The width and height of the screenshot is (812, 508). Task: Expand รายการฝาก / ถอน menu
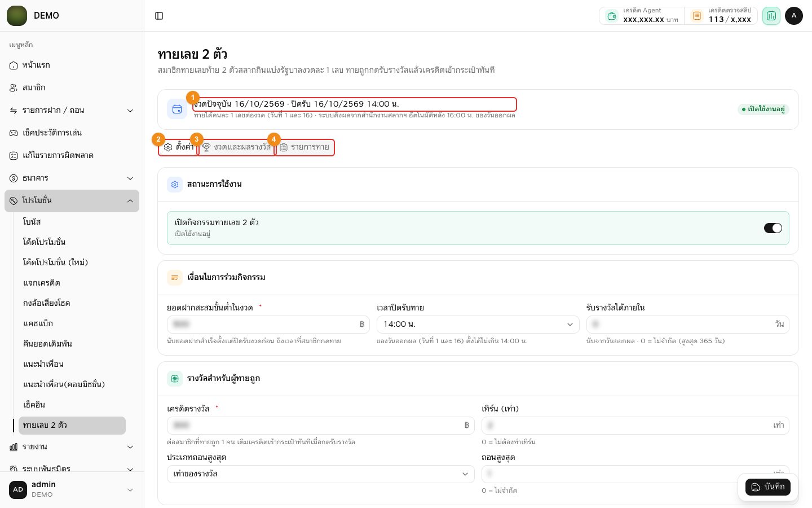click(72, 111)
